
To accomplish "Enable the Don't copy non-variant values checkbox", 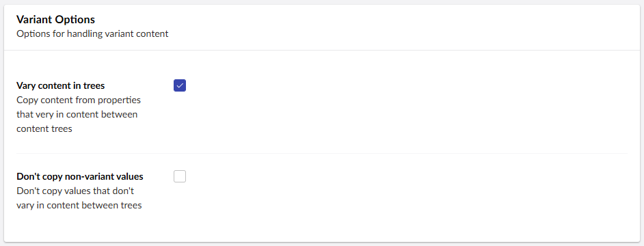I will 180,176.
